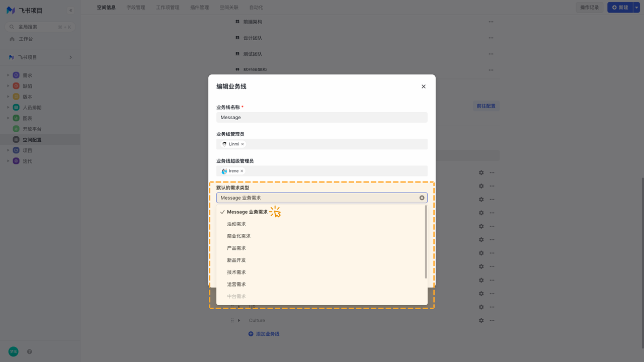Click the 添加业务线 link

click(x=264, y=334)
